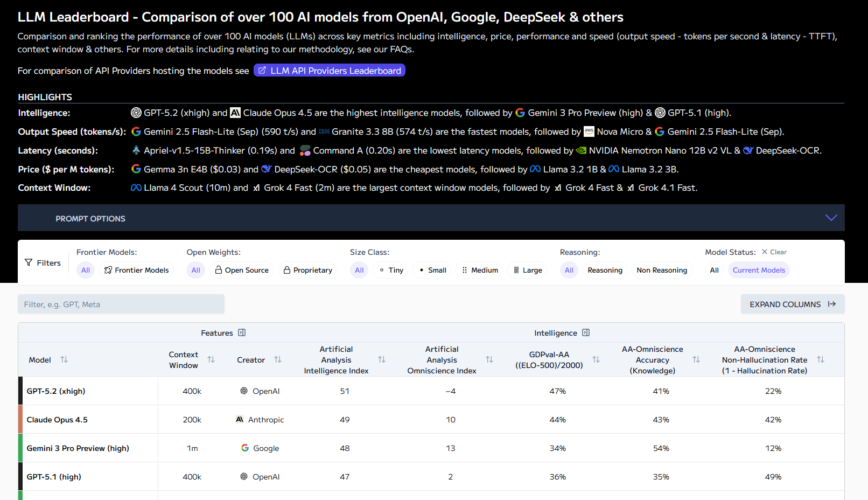Click sort icon beside Creator header
Screen dimensions: 868x500
coord(278,359)
